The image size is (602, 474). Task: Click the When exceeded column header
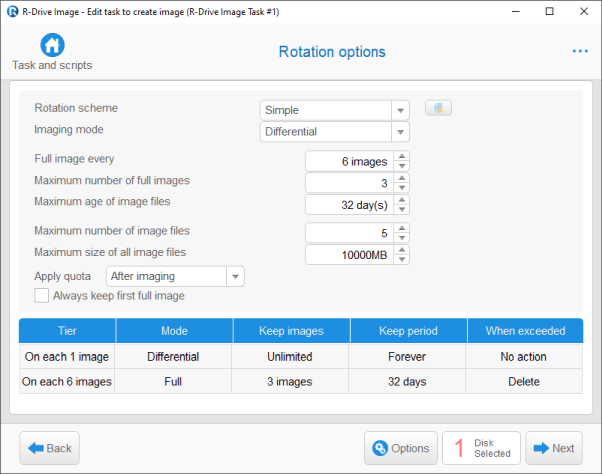[525, 331]
